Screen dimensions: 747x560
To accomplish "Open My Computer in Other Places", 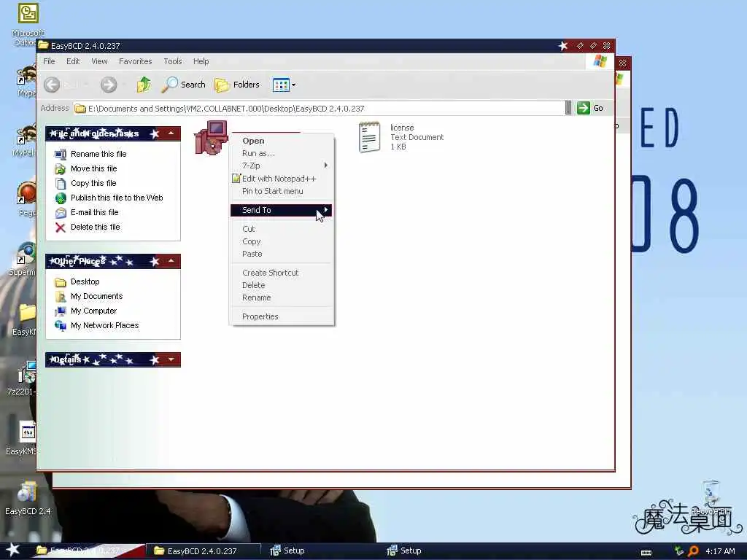I will pos(93,311).
